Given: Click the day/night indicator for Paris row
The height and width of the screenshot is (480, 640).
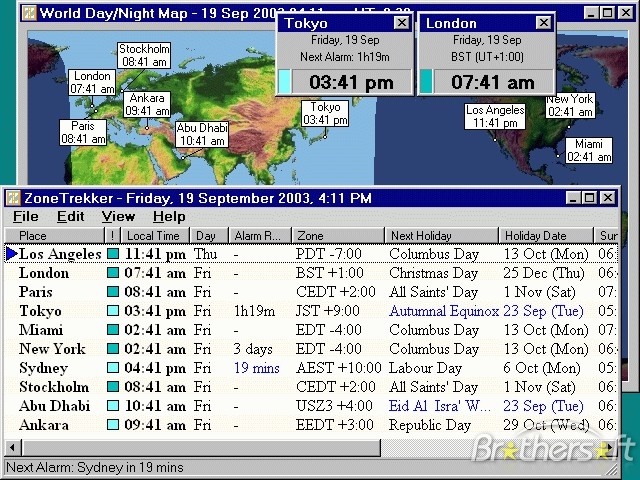Looking at the screenshot, I should [x=113, y=292].
